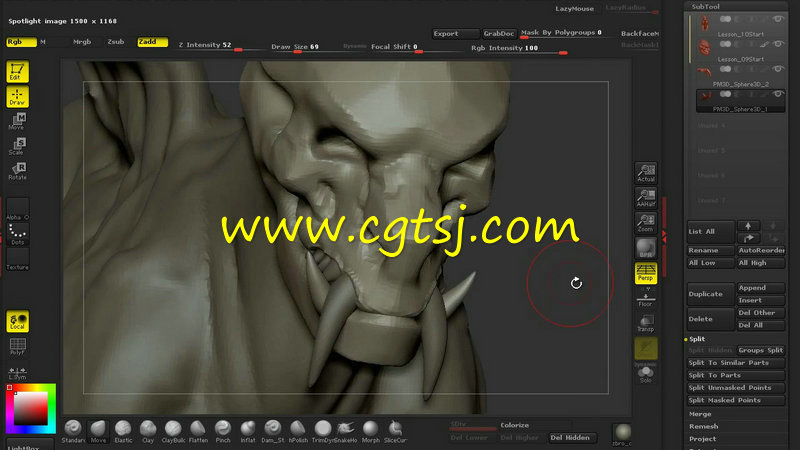800x450 pixels.
Task: Adjust the Rgb Intensity slider
Action: coord(518,48)
